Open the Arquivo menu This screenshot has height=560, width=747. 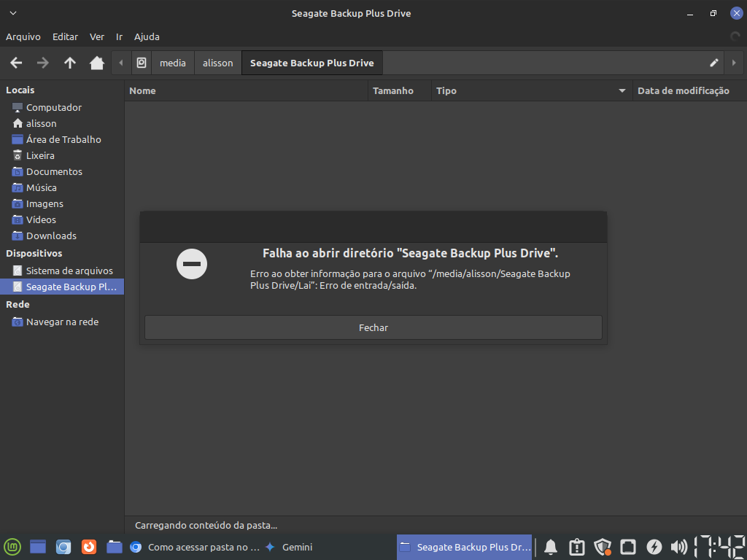coord(23,36)
